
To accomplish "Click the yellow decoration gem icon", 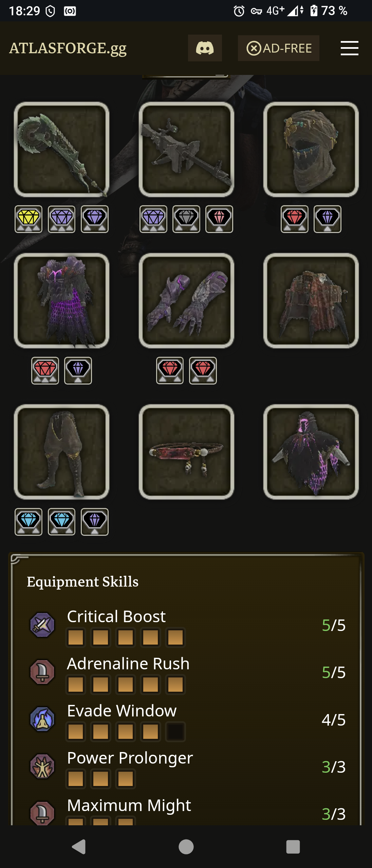I will click(29, 219).
